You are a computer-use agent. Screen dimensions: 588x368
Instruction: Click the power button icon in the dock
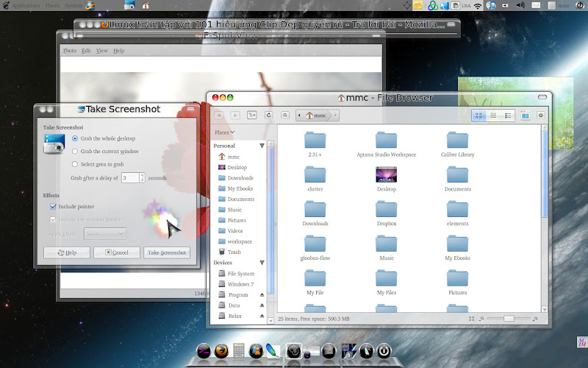click(x=384, y=351)
